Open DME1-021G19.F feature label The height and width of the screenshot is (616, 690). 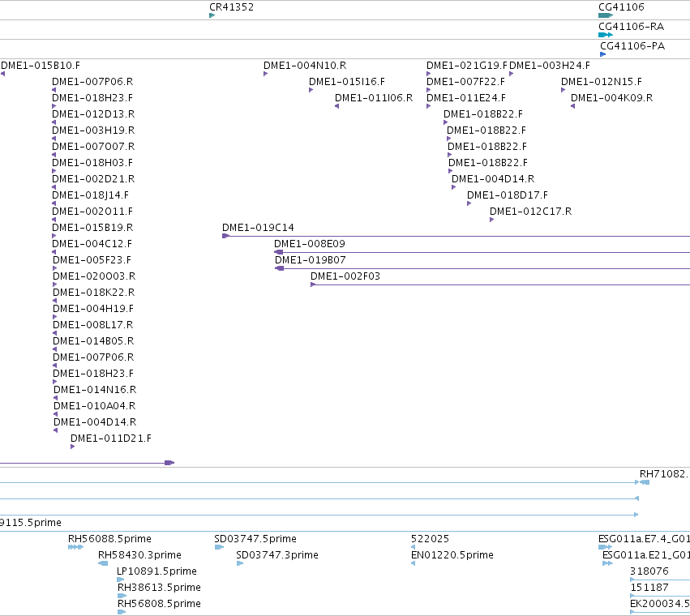click(466, 66)
